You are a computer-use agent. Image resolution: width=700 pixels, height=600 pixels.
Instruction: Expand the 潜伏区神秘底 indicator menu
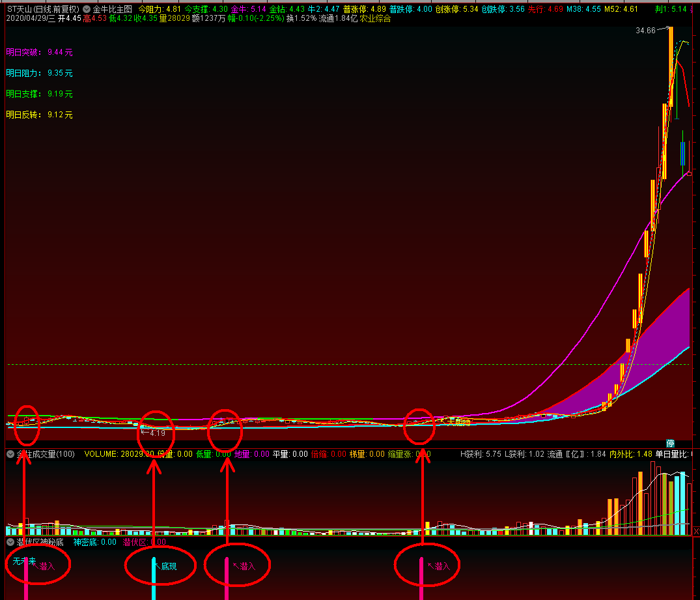pyautogui.click(x=10, y=542)
